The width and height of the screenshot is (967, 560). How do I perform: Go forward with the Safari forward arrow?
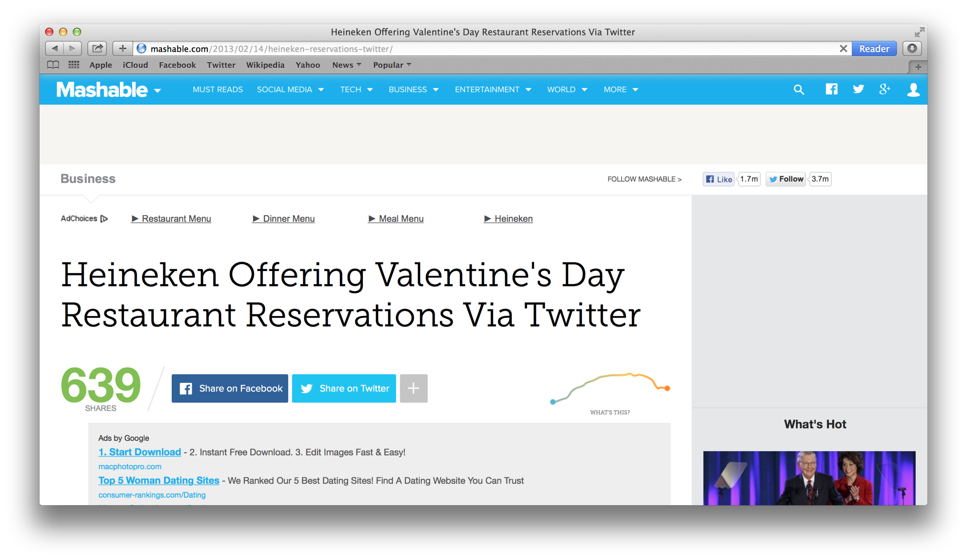click(x=72, y=49)
